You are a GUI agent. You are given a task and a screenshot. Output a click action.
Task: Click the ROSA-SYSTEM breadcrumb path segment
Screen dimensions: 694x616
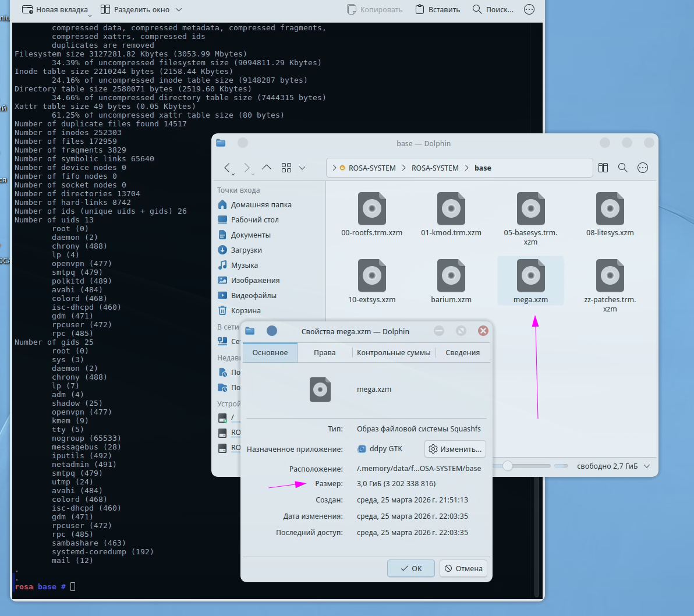372,168
